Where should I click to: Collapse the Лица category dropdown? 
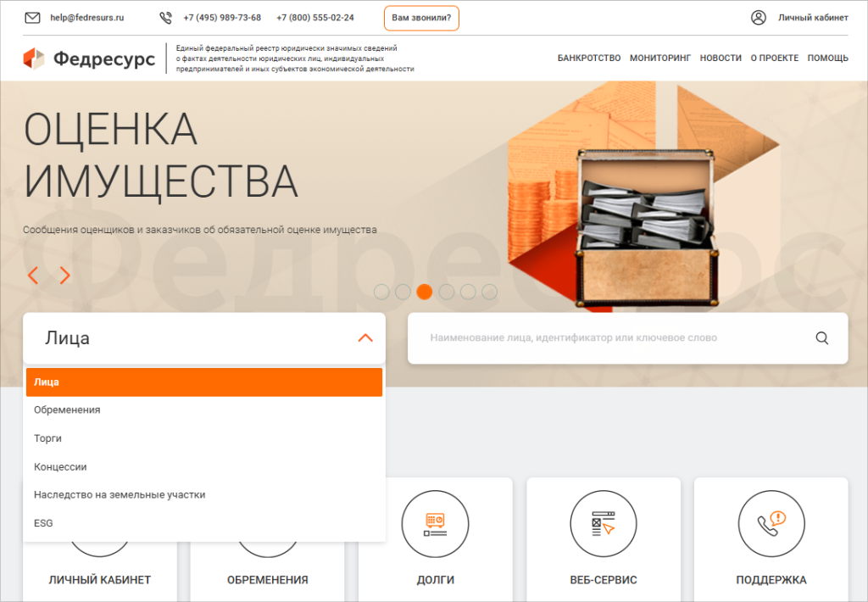[365, 337]
